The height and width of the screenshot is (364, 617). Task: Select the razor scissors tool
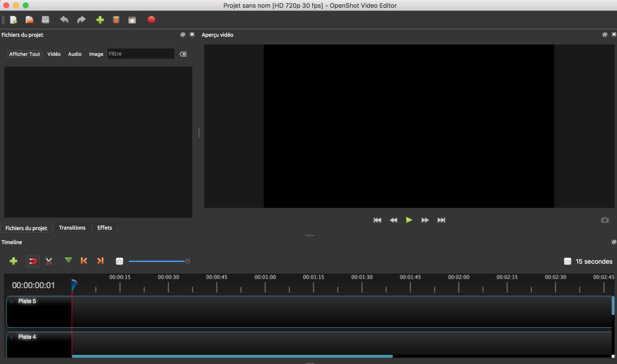point(49,261)
